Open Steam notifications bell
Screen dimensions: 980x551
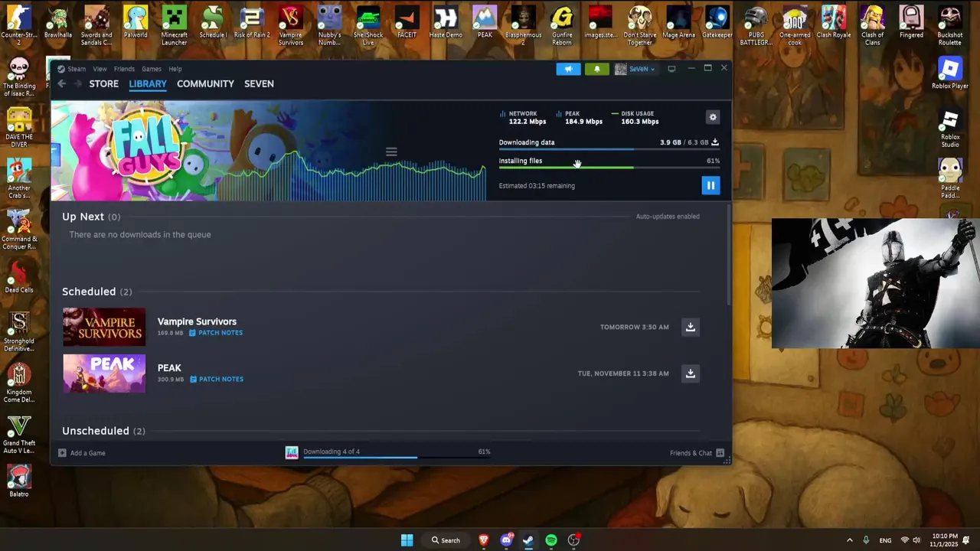[597, 69]
